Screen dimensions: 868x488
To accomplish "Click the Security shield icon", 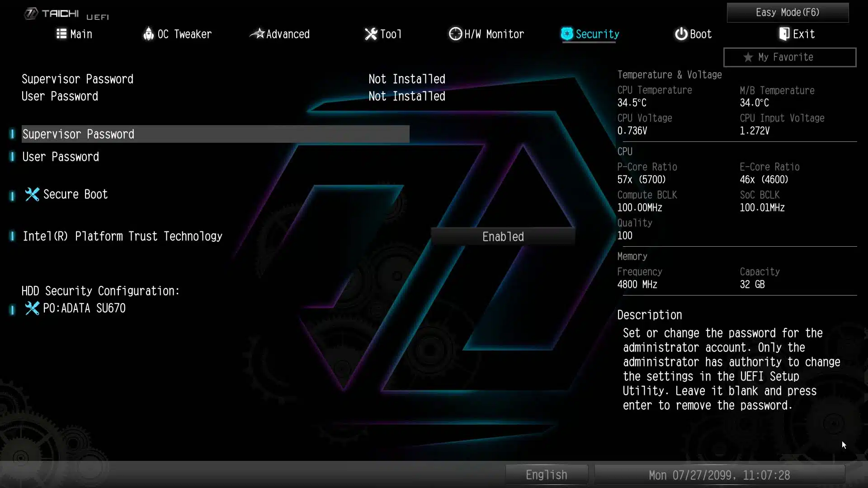I will 567,34.
